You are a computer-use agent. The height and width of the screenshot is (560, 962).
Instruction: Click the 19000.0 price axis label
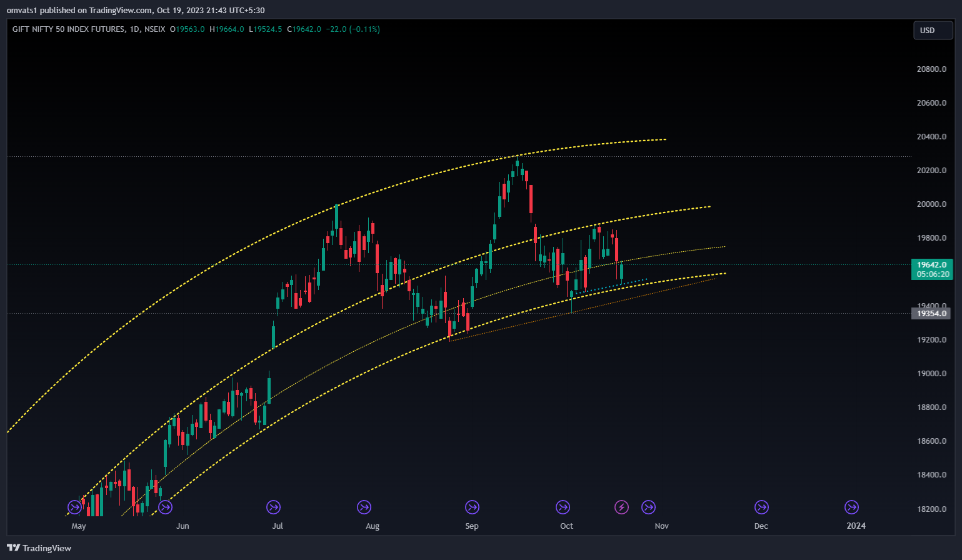click(931, 374)
